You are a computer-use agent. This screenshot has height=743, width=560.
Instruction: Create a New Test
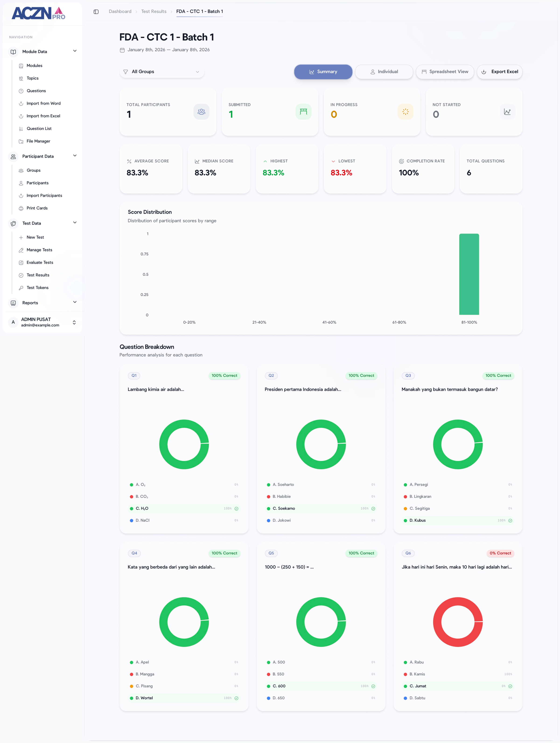tap(35, 237)
